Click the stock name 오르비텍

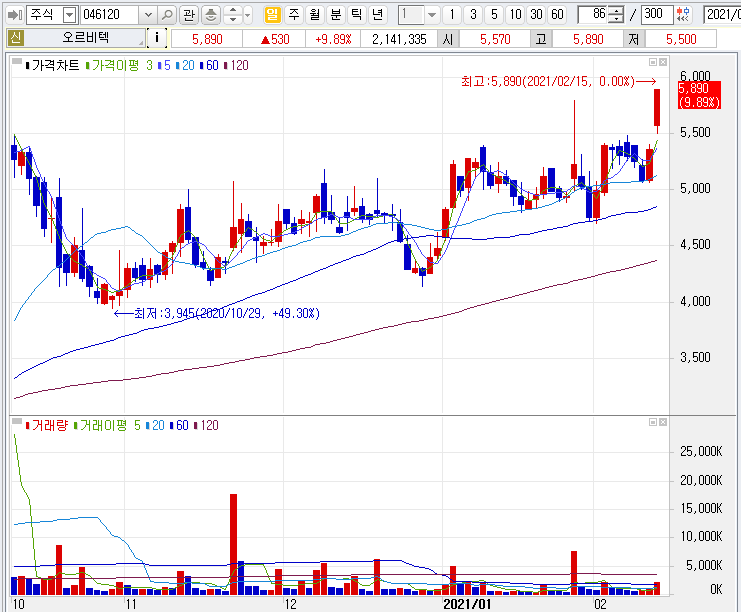point(86,38)
